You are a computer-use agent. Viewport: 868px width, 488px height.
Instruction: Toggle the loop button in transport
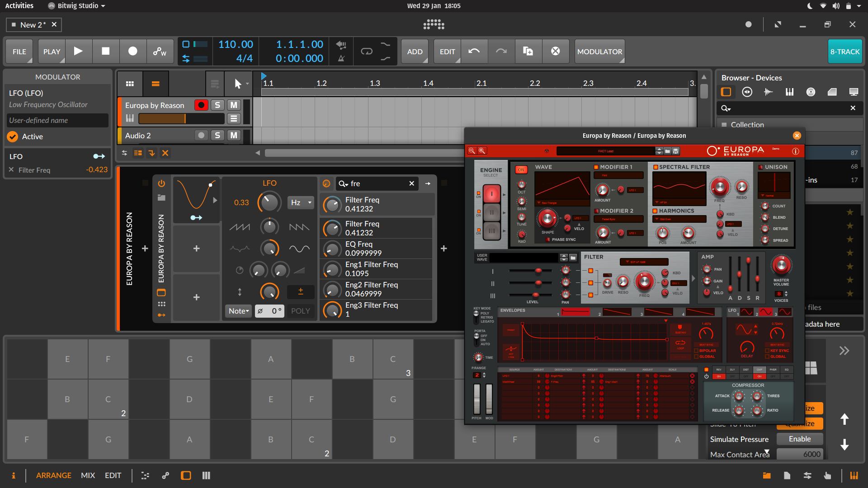(x=367, y=52)
